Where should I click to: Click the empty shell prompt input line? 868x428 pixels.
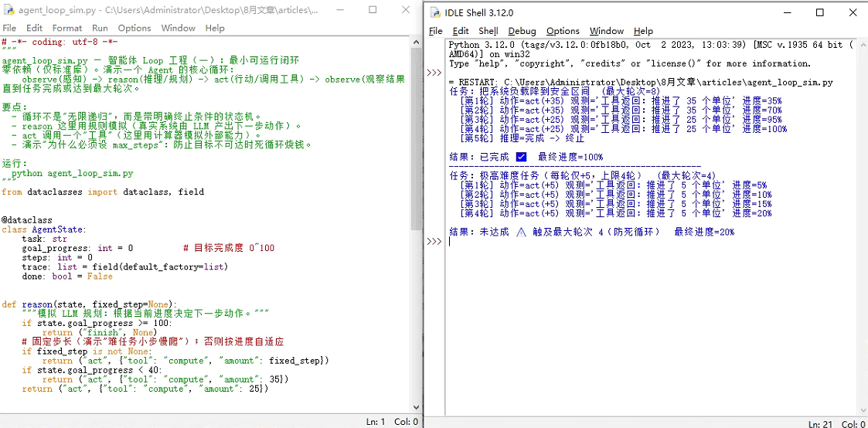[x=651, y=242]
